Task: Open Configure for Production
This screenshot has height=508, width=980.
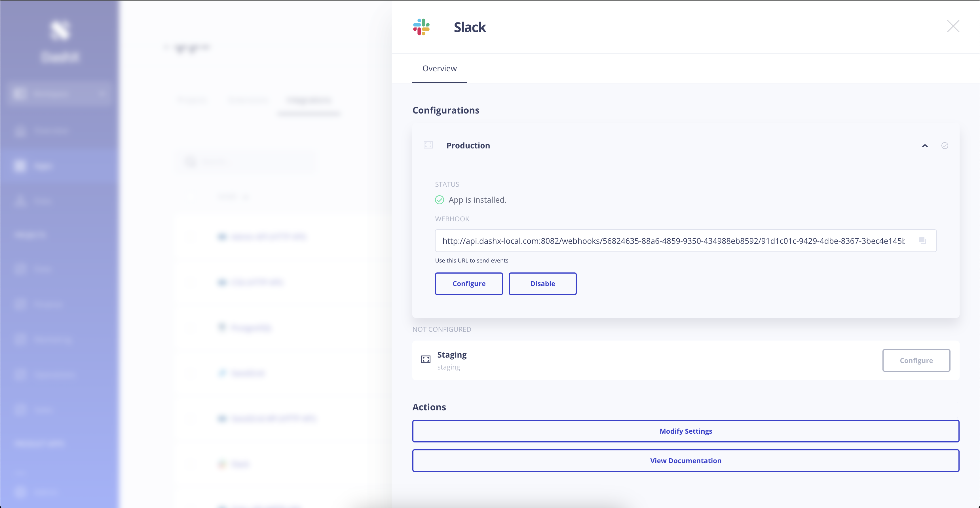Action: click(x=469, y=284)
